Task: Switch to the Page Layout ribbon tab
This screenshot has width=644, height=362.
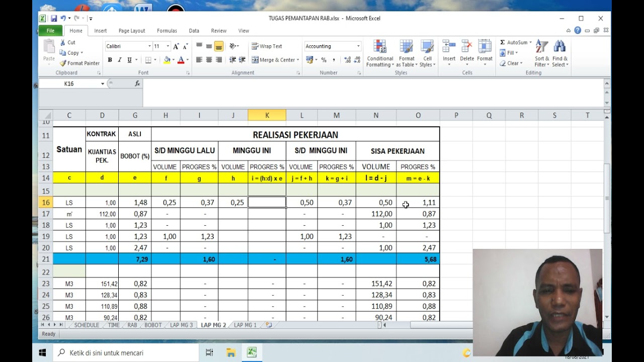Action: (132, 31)
